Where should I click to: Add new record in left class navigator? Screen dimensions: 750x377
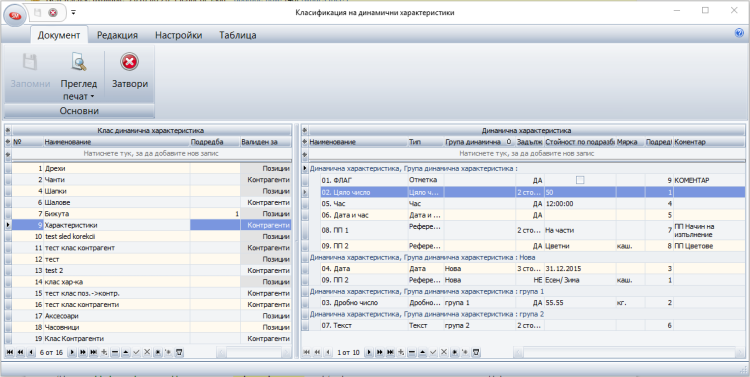[x=104, y=353]
